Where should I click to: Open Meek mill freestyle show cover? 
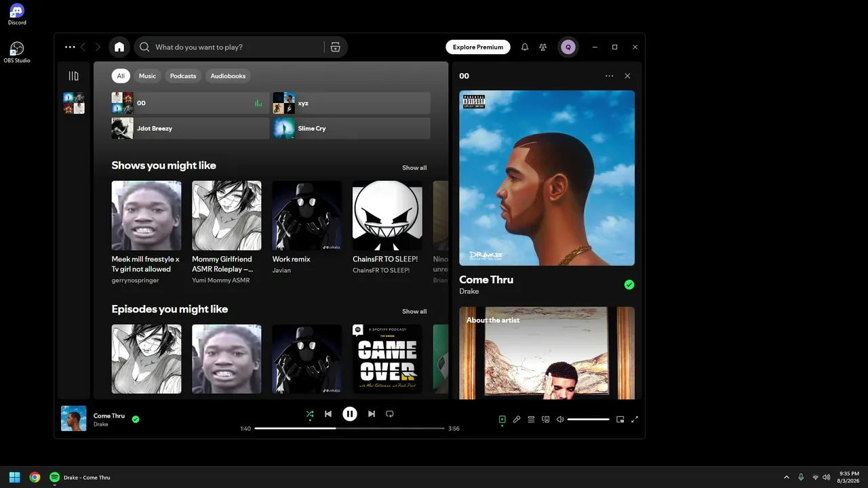point(146,216)
